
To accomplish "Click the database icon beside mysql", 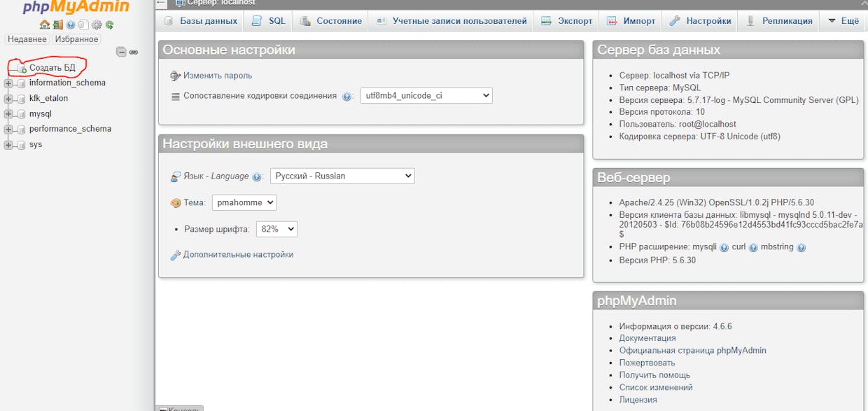I will [22, 114].
